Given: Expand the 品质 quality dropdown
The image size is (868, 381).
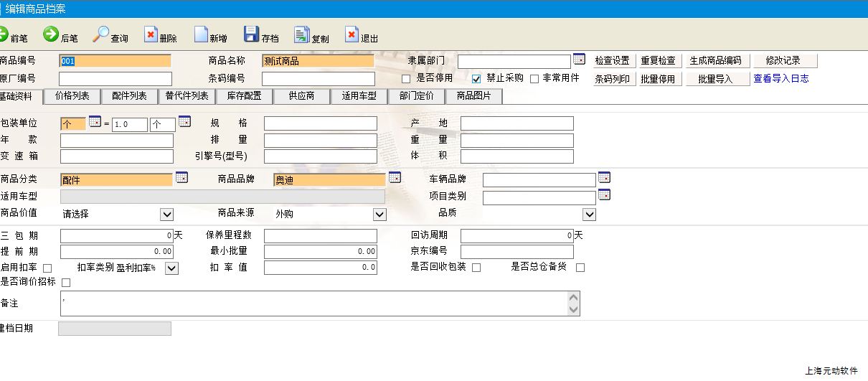Looking at the screenshot, I should click(x=589, y=214).
